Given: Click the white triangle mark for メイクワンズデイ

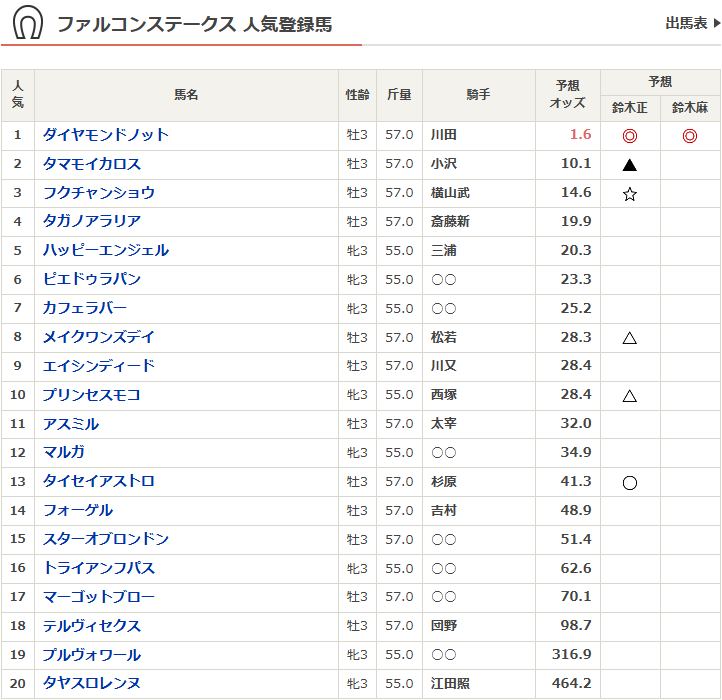Looking at the screenshot, I should 630,338.
